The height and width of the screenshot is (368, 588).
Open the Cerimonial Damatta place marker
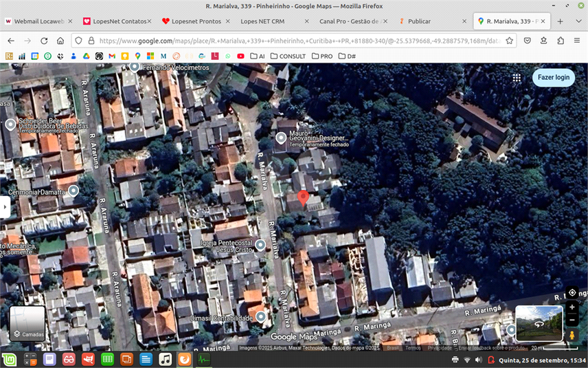point(73,191)
